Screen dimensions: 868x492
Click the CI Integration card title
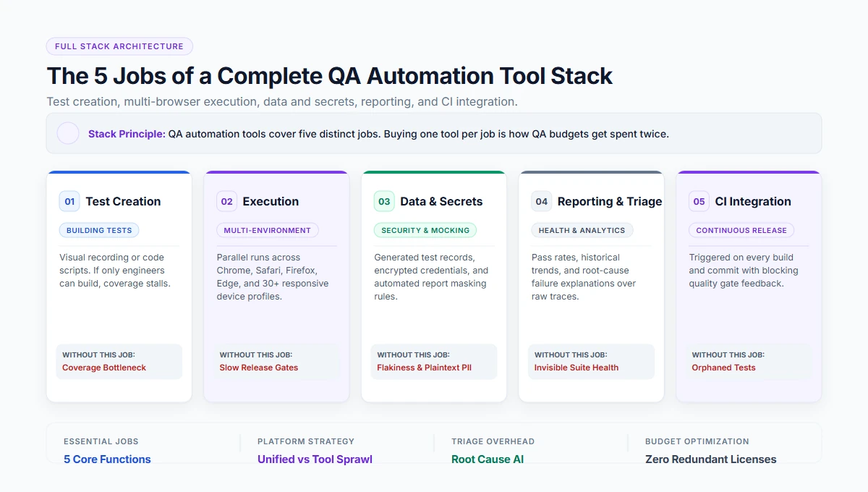pos(753,201)
